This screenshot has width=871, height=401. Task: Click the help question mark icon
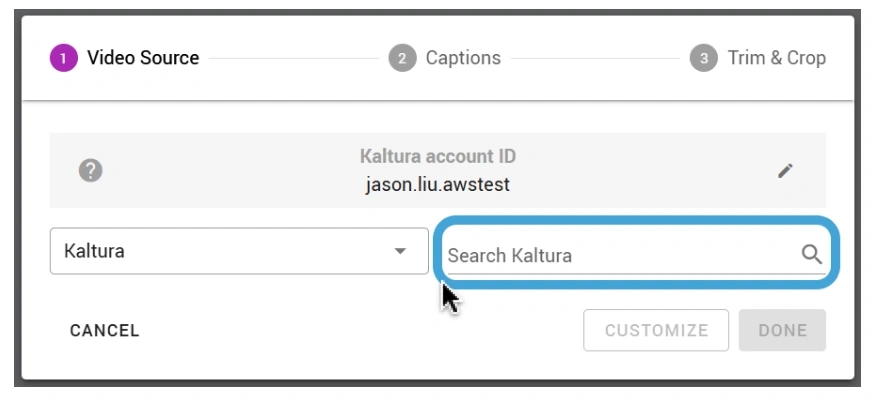91,171
